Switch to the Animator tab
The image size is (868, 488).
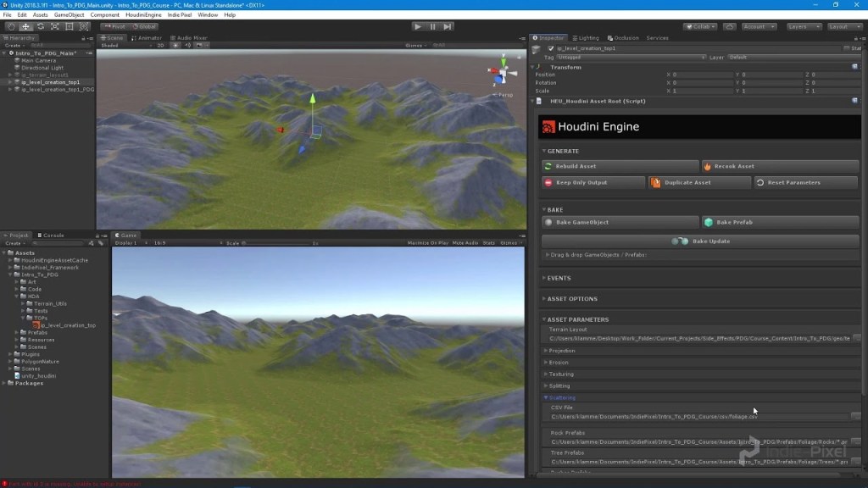pyautogui.click(x=147, y=38)
